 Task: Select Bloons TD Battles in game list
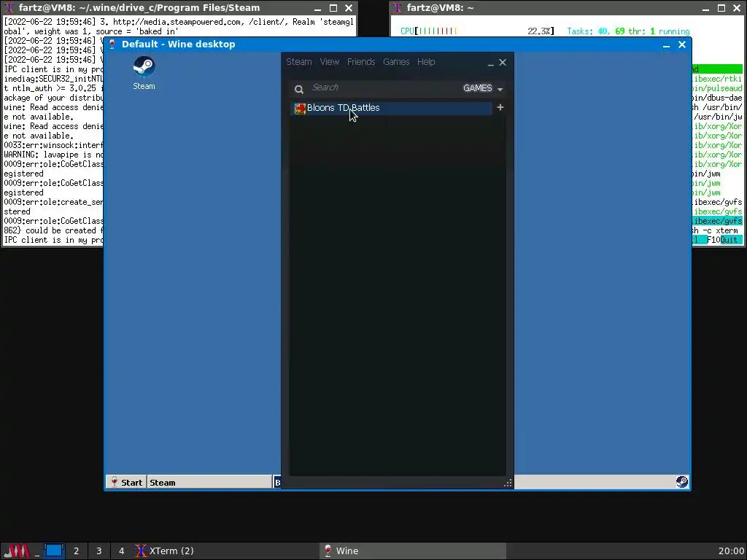coord(392,108)
